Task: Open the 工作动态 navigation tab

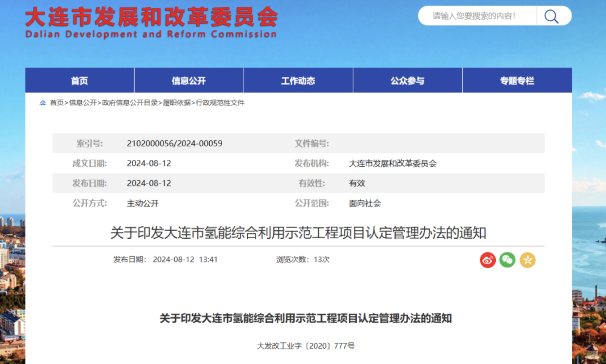Action: point(298,80)
